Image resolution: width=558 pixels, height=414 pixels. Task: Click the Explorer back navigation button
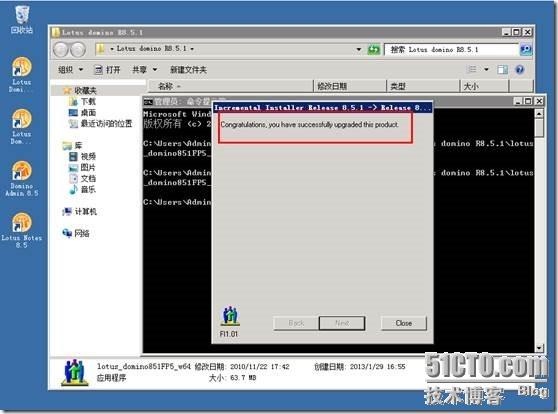click(61, 49)
